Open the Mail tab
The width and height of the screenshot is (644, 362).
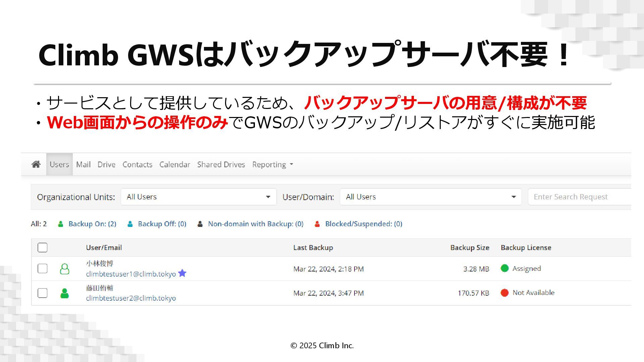(83, 164)
